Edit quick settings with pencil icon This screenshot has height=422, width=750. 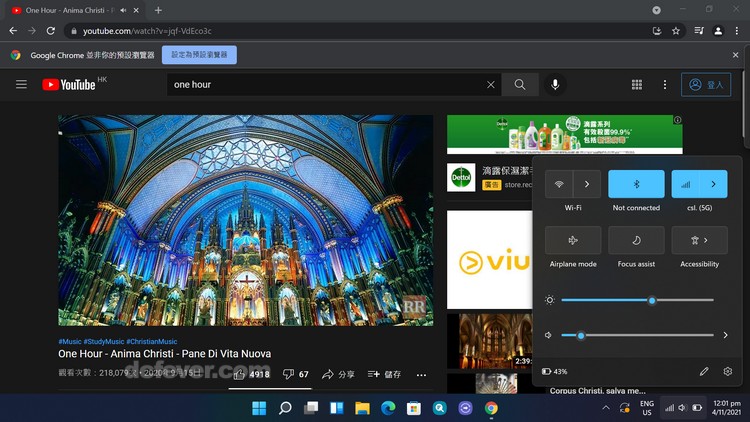pyautogui.click(x=704, y=371)
